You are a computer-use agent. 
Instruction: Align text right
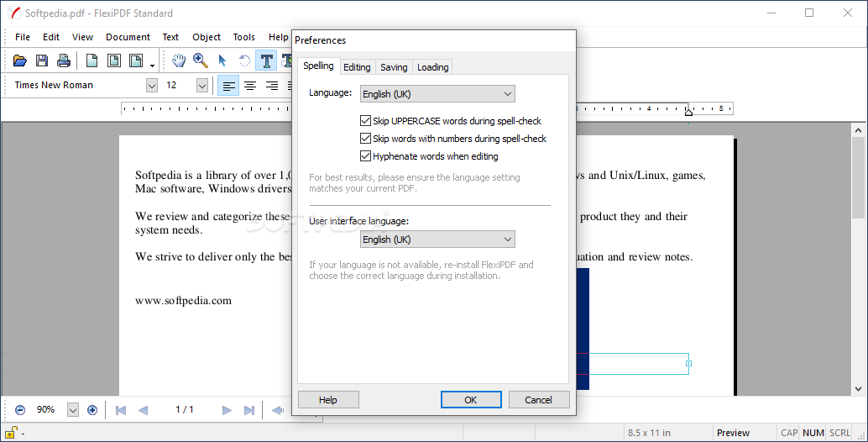point(272,86)
